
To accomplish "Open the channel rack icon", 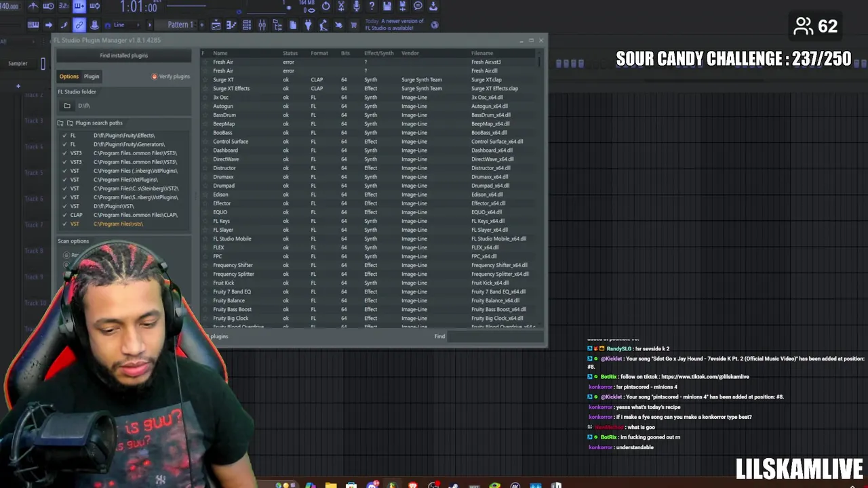I will [x=247, y=25].
